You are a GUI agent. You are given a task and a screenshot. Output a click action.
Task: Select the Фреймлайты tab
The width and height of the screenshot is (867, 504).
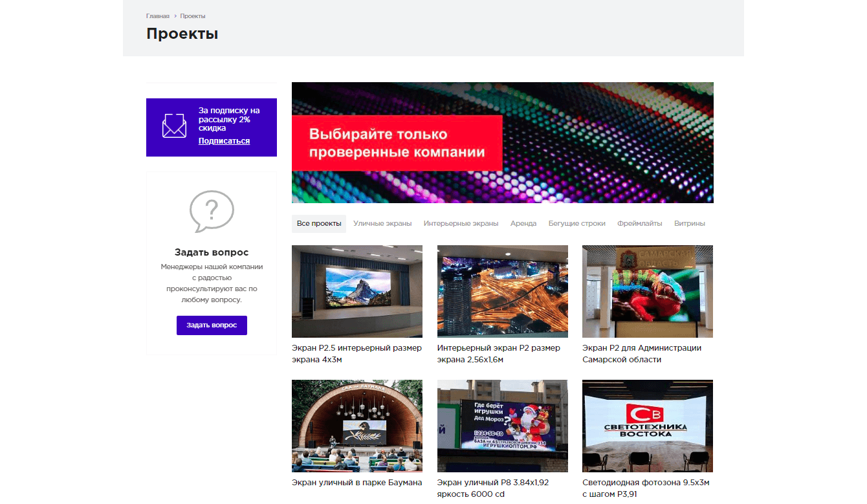[639, 223]
